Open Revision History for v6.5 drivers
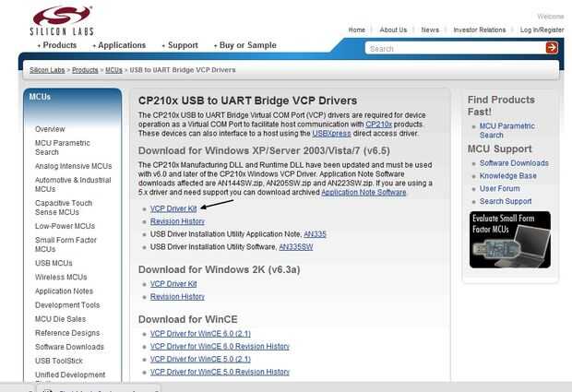The width and height of the screenshot is (572, 392). click(x=177, y=221)
